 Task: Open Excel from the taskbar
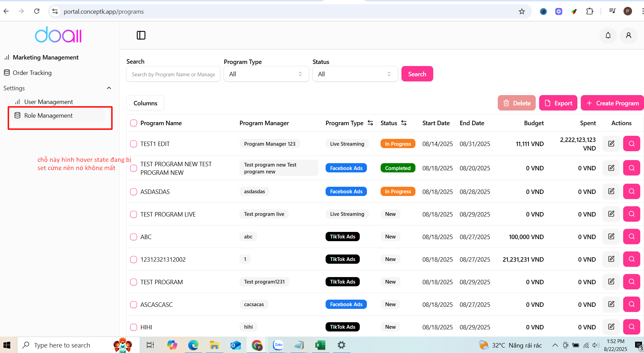320,345
